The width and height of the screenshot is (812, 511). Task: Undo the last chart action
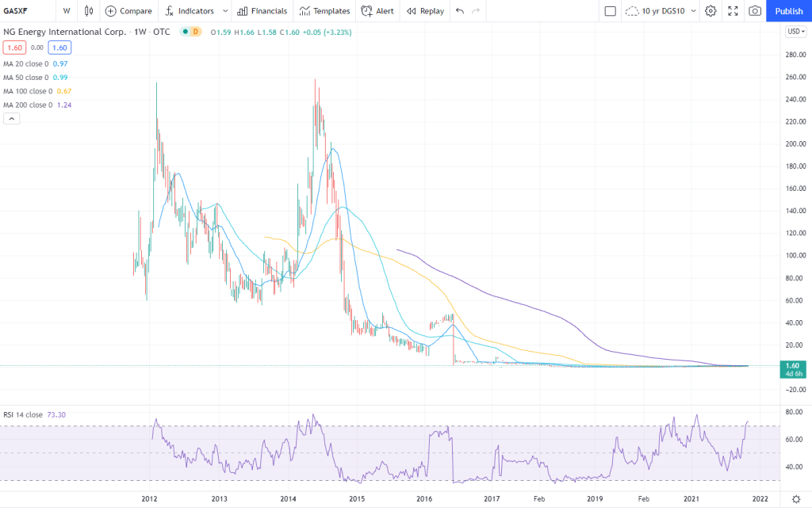[x=460, y=11]
